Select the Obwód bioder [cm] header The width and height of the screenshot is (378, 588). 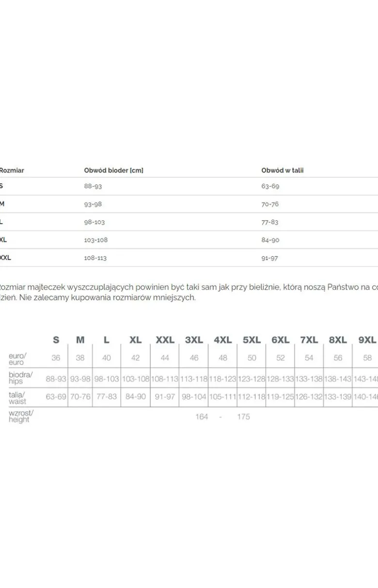tap(113, 170)
